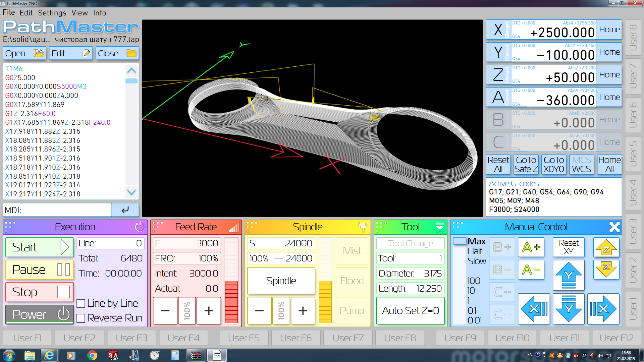Screen dimensions: 644x362
Task: Click the A+ rotary jog button
Action: pyautogui.click(x=531, y=247)
